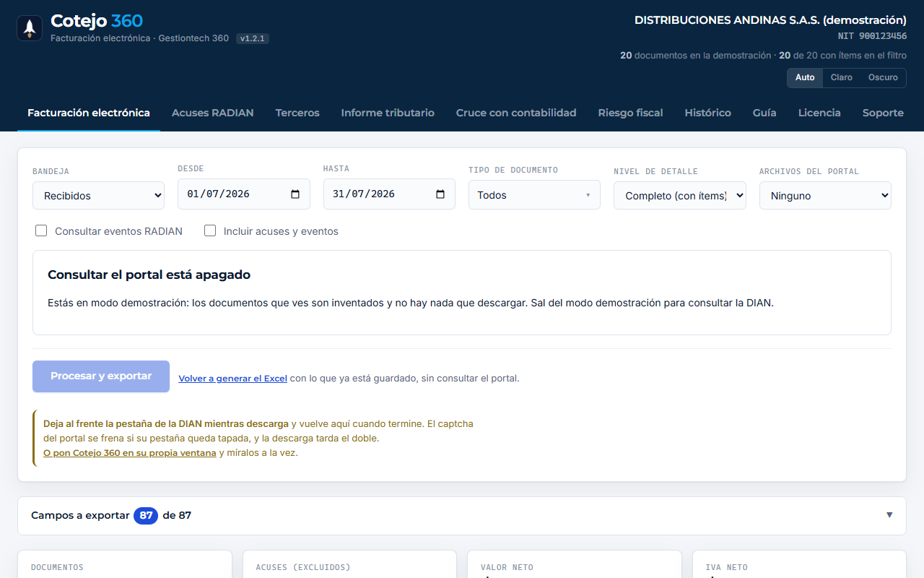Open the Guía tab
The height and width of the screenshot is (578, 924).
[764, 113]
